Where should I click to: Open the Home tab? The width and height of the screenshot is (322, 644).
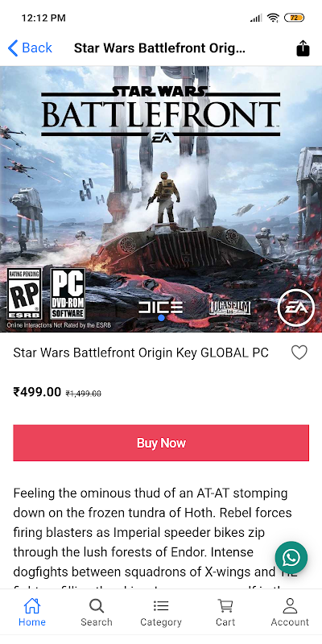click(32, 612)
